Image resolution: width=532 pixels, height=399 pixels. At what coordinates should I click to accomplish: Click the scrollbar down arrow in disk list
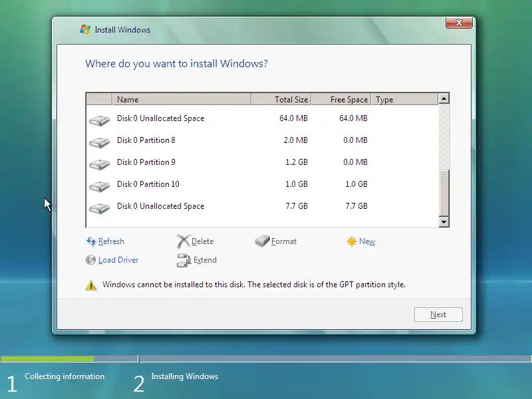[444, 222]
